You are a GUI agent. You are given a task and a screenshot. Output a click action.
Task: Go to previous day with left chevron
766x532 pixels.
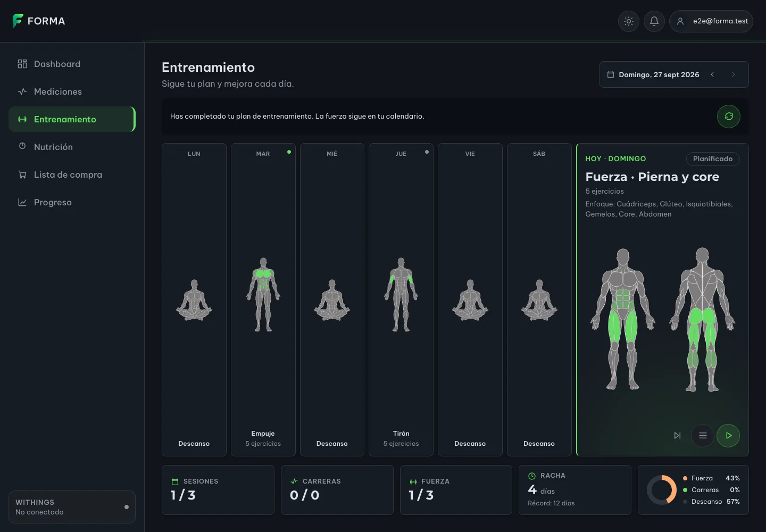(712, 74)
